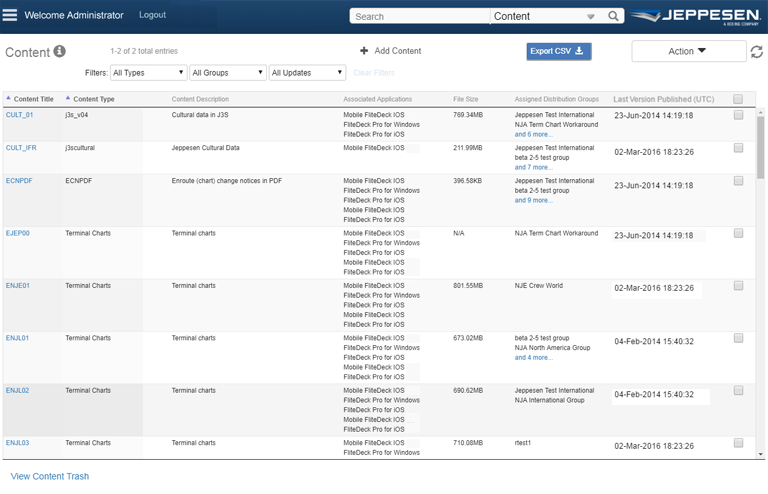Expand 'and 6 more...' groups for CULT_01
Screen dimensions: 768x494
pos(533,134)
